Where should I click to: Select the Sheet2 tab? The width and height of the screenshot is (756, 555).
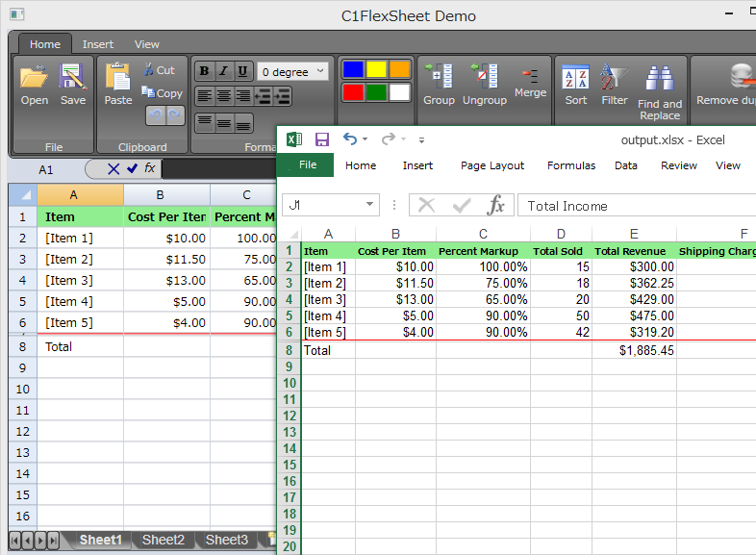[163, 540]
